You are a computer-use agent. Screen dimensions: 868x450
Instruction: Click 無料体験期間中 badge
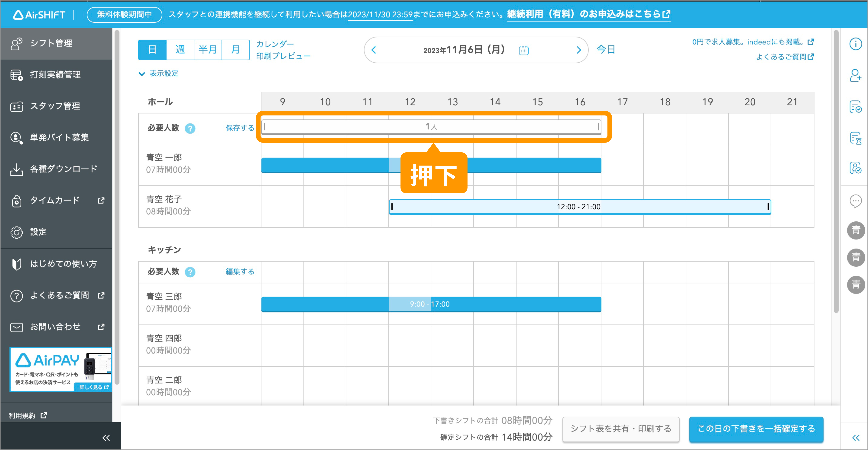(124, 15)
